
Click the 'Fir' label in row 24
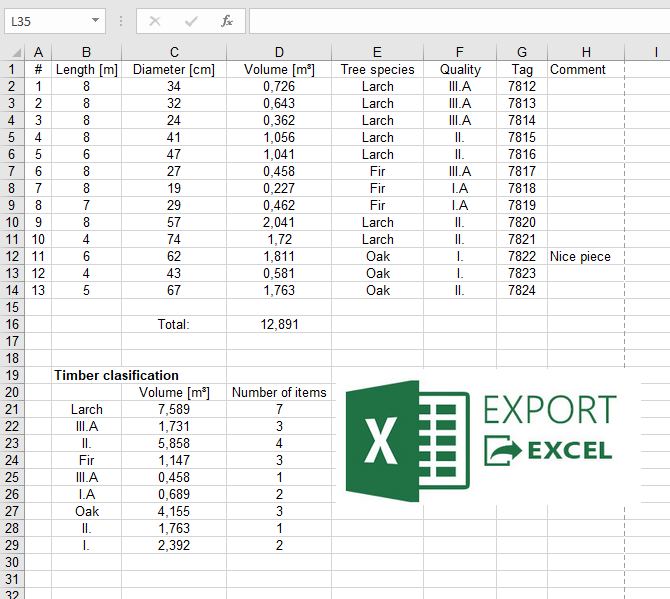pyautogui.click(x=86, y=460)
